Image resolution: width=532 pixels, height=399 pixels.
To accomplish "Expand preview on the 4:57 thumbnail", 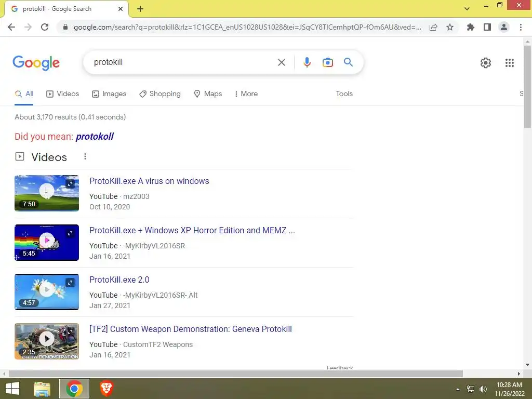I will 70,283.
